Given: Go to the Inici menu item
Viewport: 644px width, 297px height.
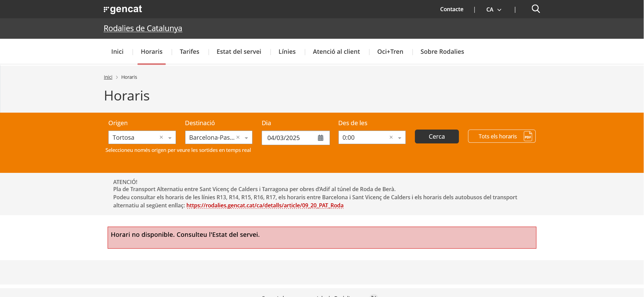Looking at the screenshot, I should tap(117, 51).
